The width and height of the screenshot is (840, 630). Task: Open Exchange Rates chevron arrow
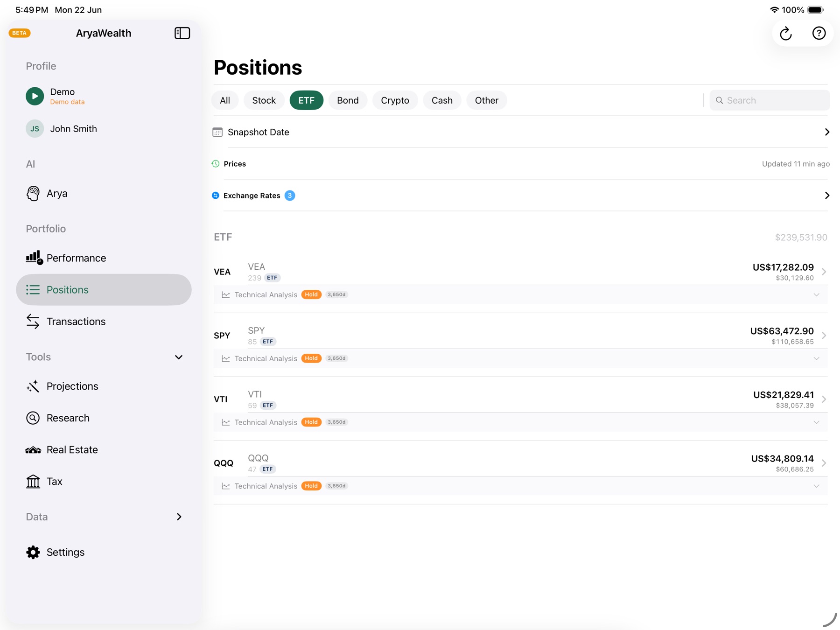click(x=827, y=196)
